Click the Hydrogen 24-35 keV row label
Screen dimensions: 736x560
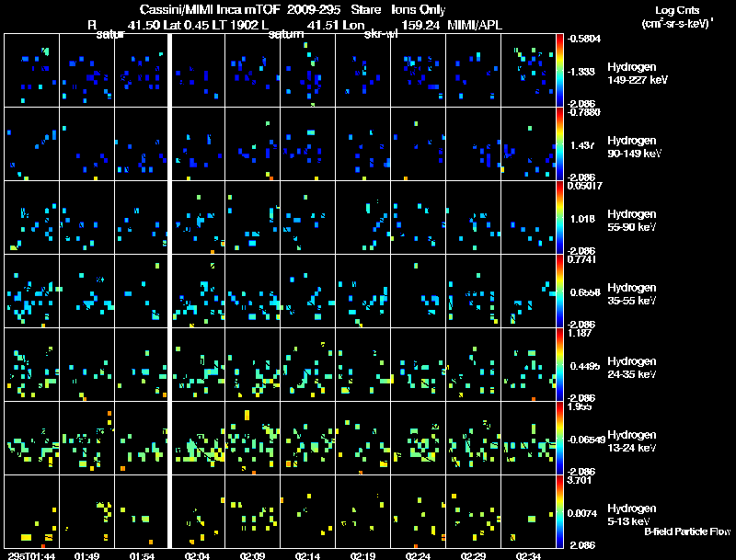(x=632, y=368)
